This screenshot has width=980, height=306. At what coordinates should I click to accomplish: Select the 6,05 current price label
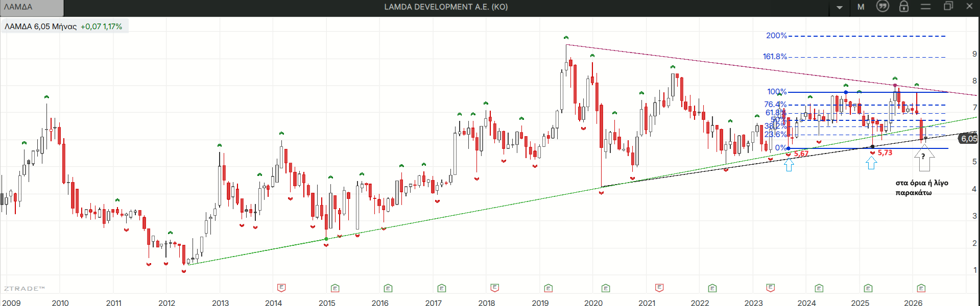[x=969, y=138]
